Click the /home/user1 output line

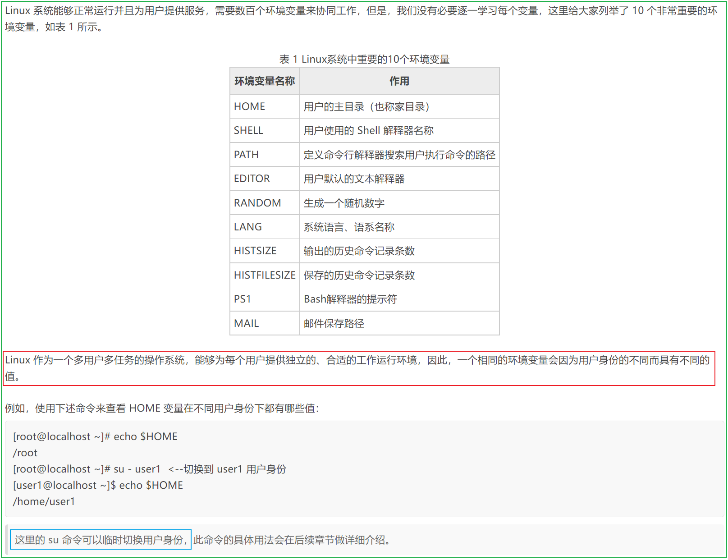tap(44, 501)
